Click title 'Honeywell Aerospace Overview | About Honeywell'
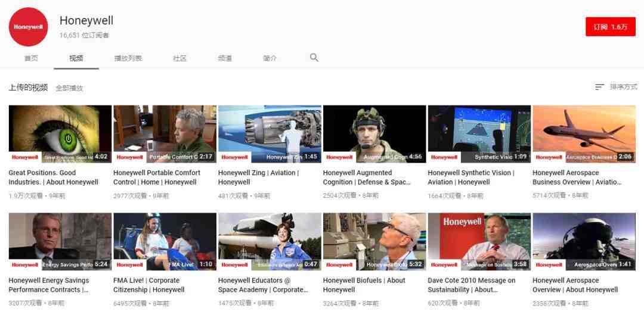The height and width of the screenshot is (318, 644). pos(575,285)
